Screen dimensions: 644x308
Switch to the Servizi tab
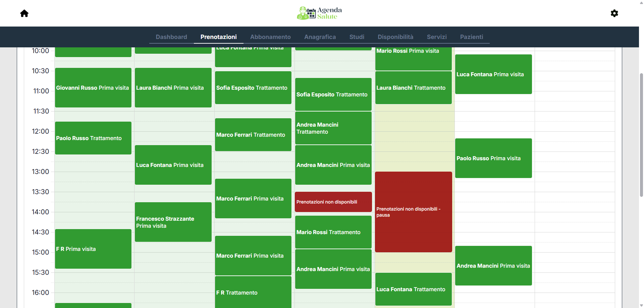tap(437, 37)
